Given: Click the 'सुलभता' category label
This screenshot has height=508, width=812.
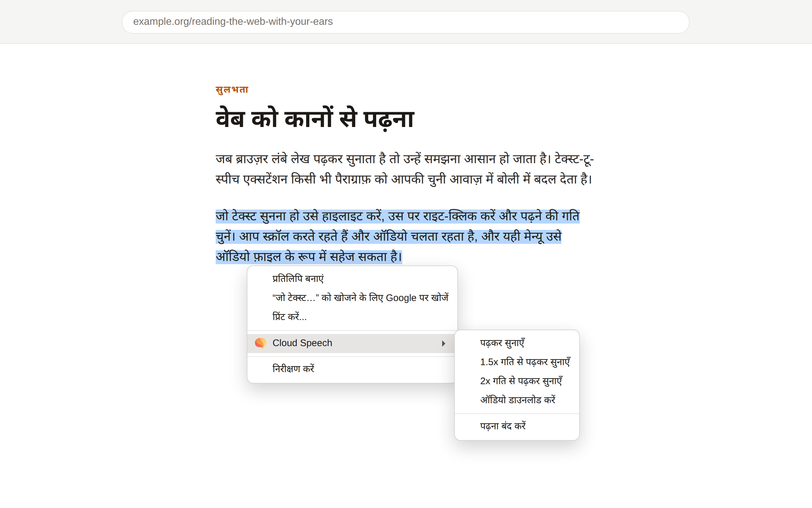Looking at the screenshot, I should pyautogui.click(x=232, y=90).
